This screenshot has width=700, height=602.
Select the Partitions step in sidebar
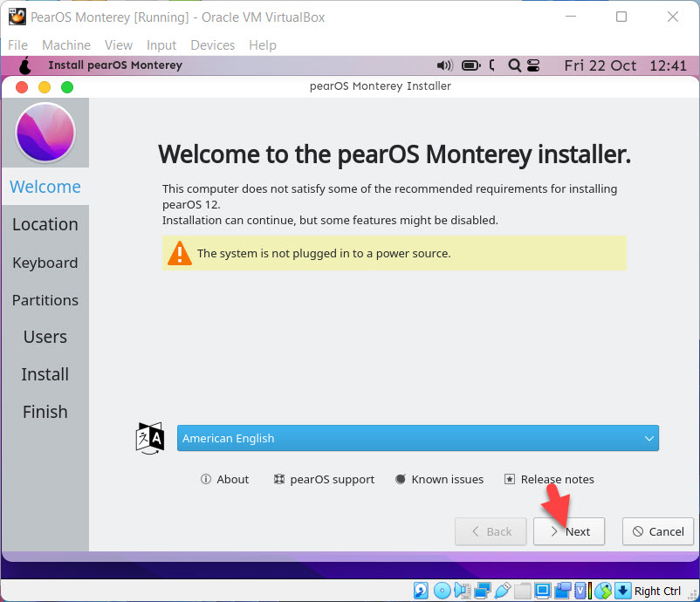(x=45, y=300)
